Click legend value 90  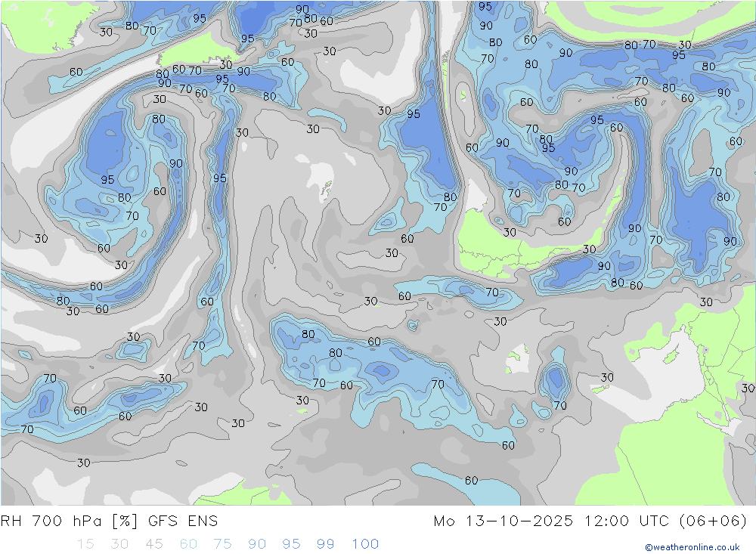(x=257, y=544)
